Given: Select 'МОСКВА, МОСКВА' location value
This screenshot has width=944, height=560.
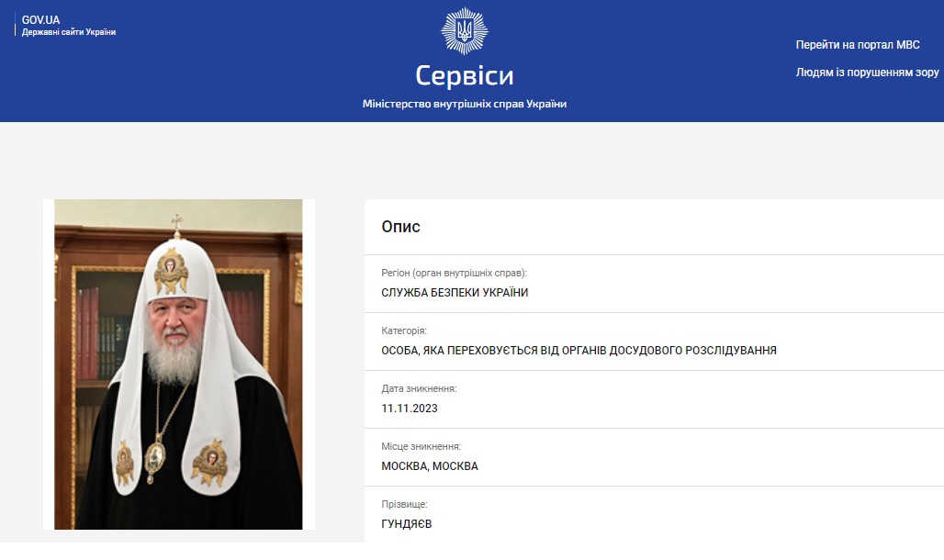Looking at the screenshot, I should click(430, 466).
